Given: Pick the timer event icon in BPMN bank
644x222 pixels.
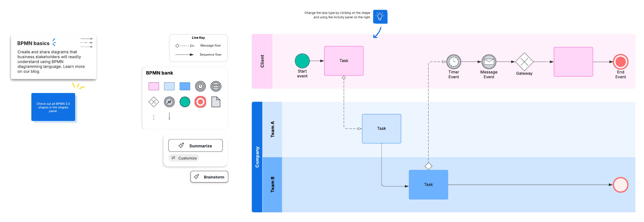Looking at the screenshot, I should tap(200, 86).
